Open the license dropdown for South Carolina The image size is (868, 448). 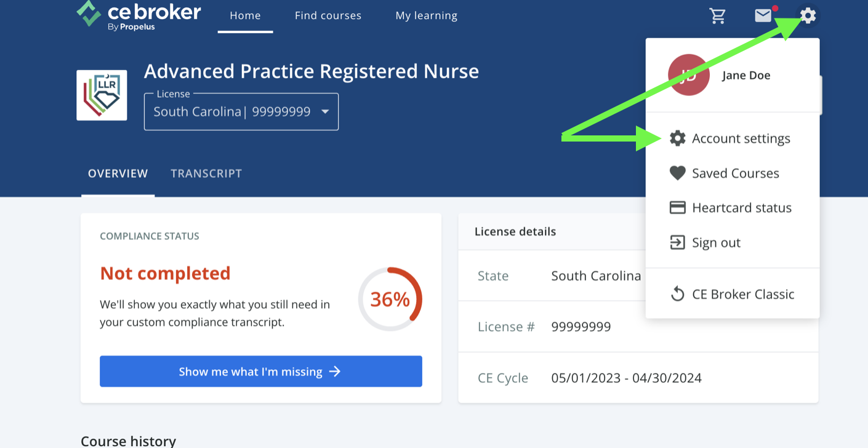[241, 111]
